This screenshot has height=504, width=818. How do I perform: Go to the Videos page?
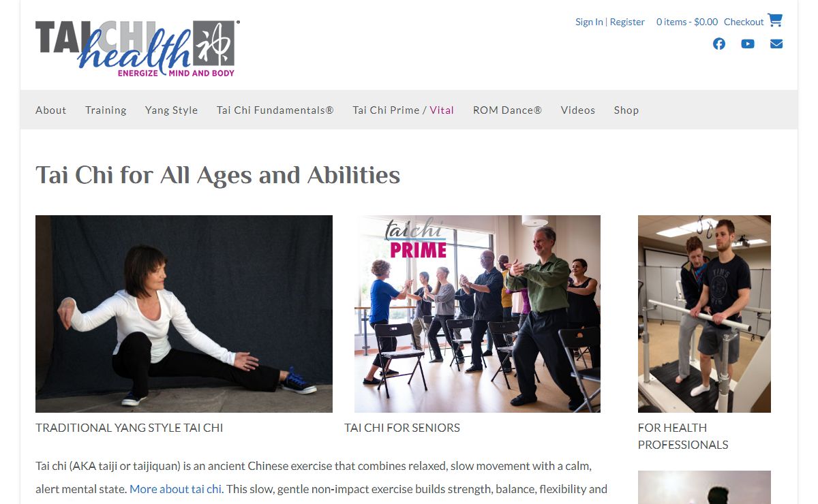(578, 110)
